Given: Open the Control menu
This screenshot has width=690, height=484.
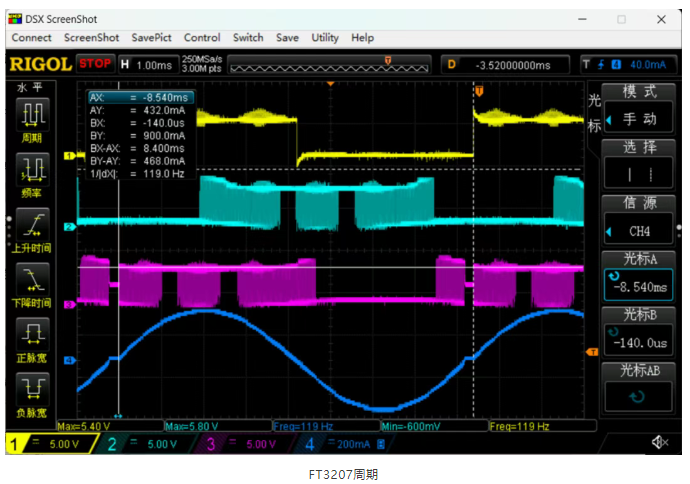Looking at the screenshot, I should pos(202,38).
